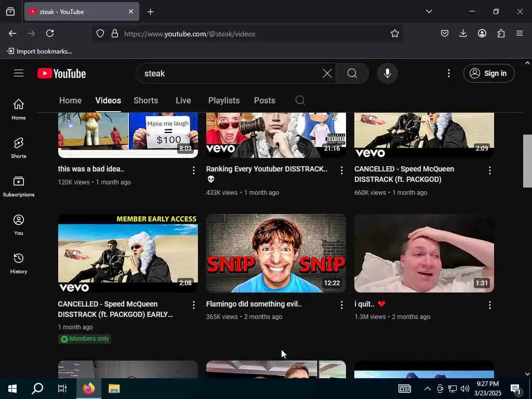The width and height of the screenshot is (532, 399).
Task: Open options for 'Ranking Every Youtuber DISSTRACK'
Action: click(342, 170)
